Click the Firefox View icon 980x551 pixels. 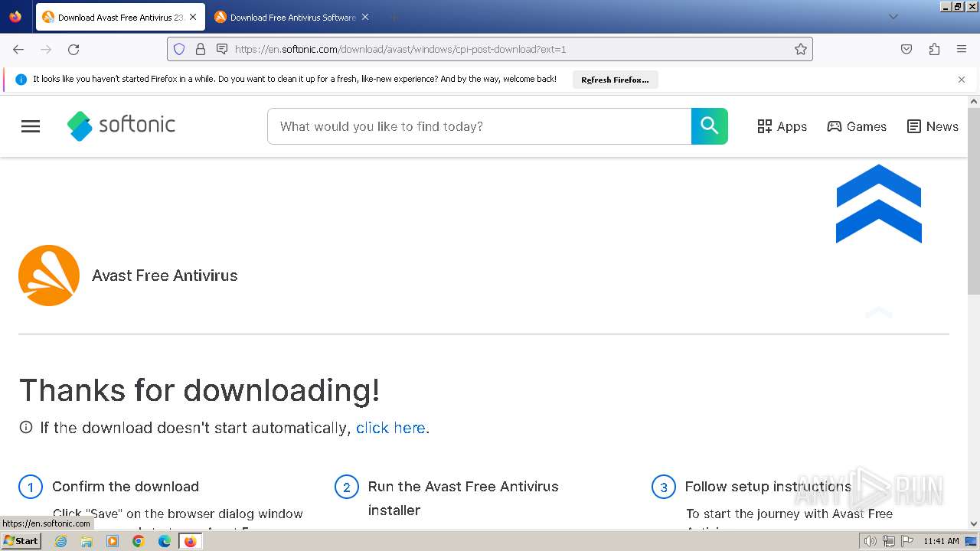click(15, 17)
